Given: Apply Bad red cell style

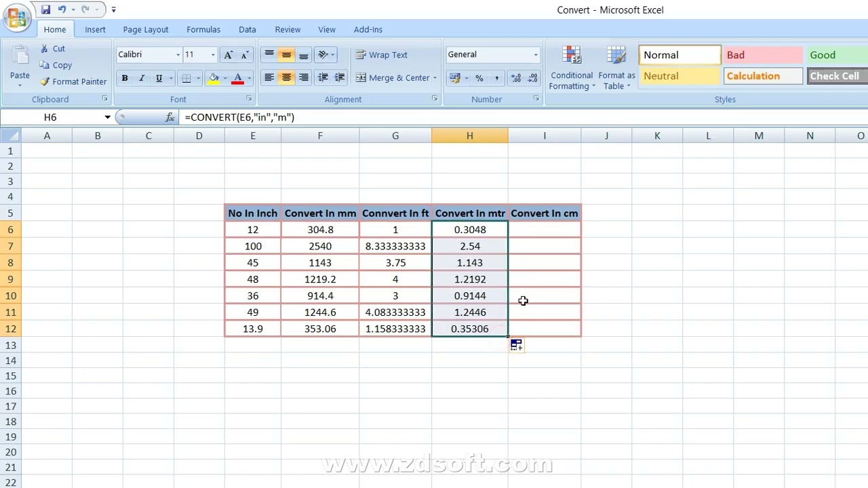Looking at the screenshot, I should [764, 55].
